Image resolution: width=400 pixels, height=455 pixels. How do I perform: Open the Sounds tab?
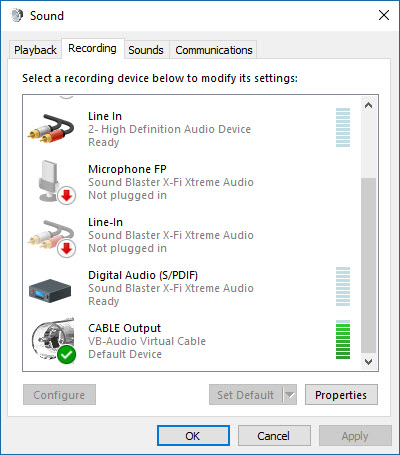coord(146,50)
